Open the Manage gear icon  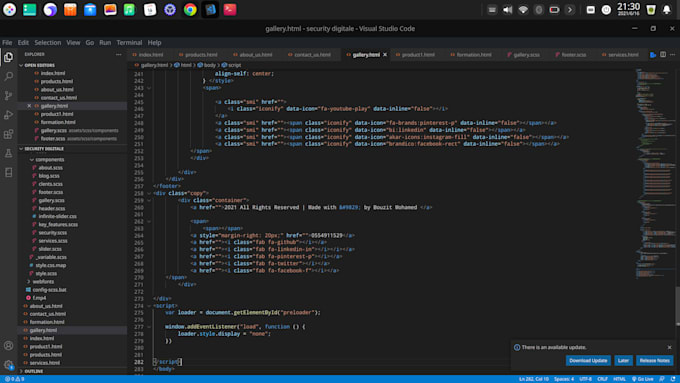pos(8,365)
